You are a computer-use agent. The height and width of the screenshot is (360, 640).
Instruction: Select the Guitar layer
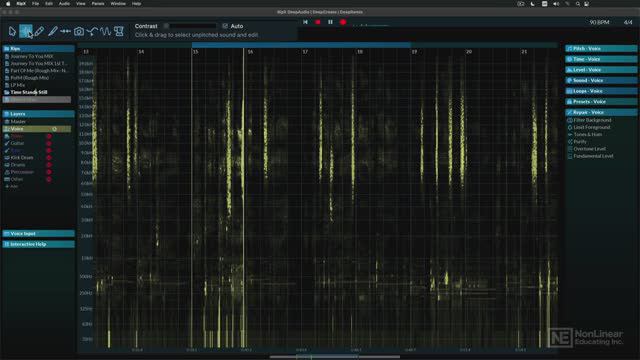point(17,143)
